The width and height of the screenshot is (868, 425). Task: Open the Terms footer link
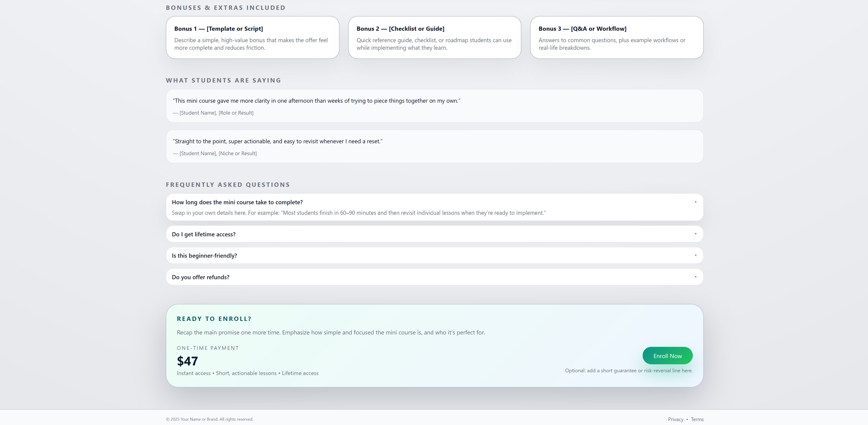(697, 419)
